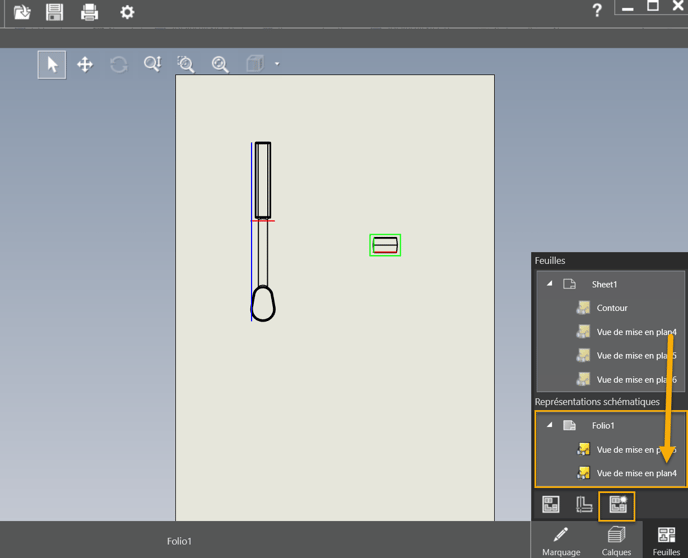Select the last layout view under Sheet1
688x558 pixels.
[636, 379]
